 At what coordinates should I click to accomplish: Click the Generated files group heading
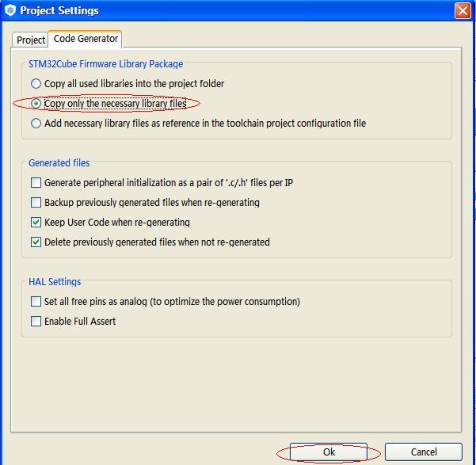coord(59,163)
